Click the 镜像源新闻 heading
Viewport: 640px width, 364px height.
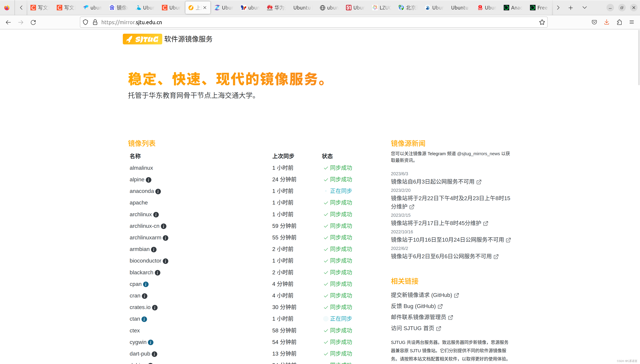408,143
